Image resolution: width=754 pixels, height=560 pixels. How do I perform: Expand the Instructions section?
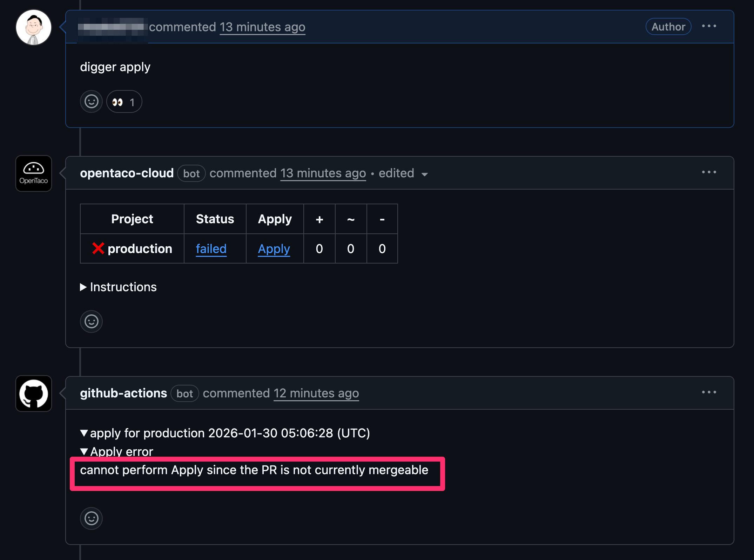(118, 287)
